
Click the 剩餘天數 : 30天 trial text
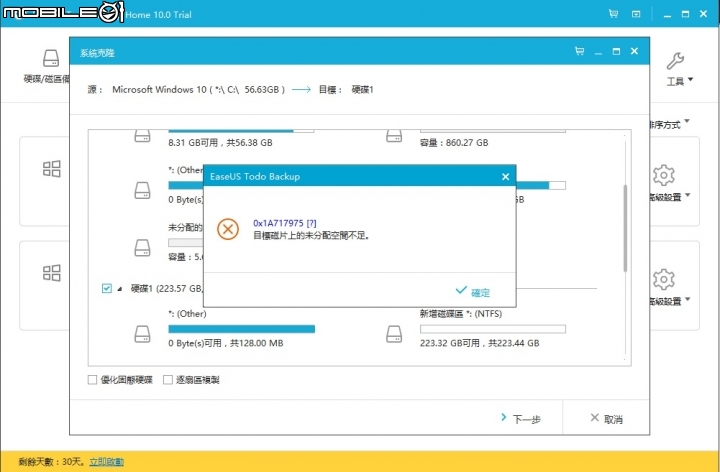pyautogui.click(x=52, y=461)
